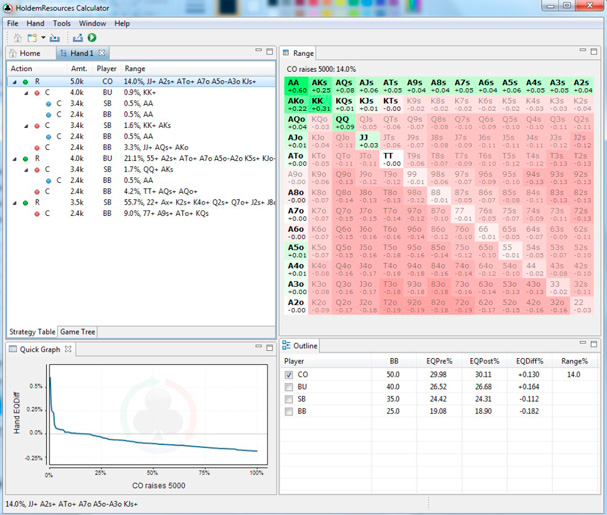This screenshot has height=515, width=607.
Task: Click the export icon in the toolbar
Action: tap(77, 37)
